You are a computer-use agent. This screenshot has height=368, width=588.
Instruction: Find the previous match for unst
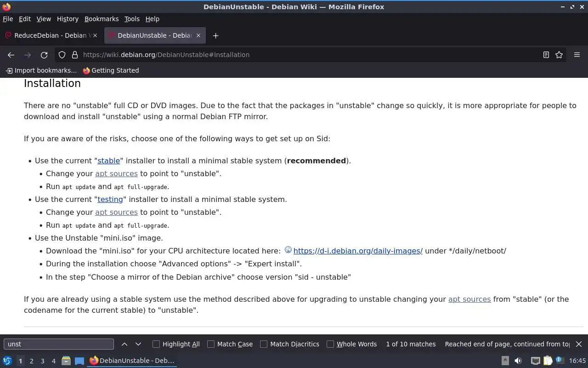point(124,344)
